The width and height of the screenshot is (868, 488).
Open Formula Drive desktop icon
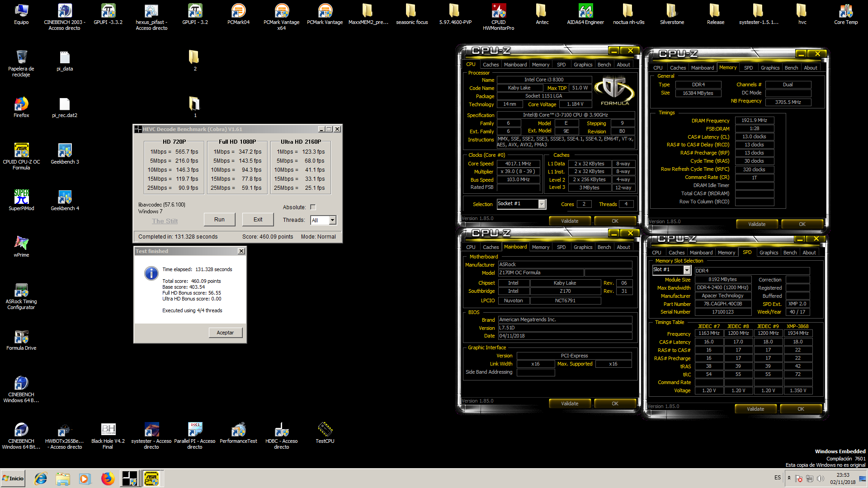point(21,340)
